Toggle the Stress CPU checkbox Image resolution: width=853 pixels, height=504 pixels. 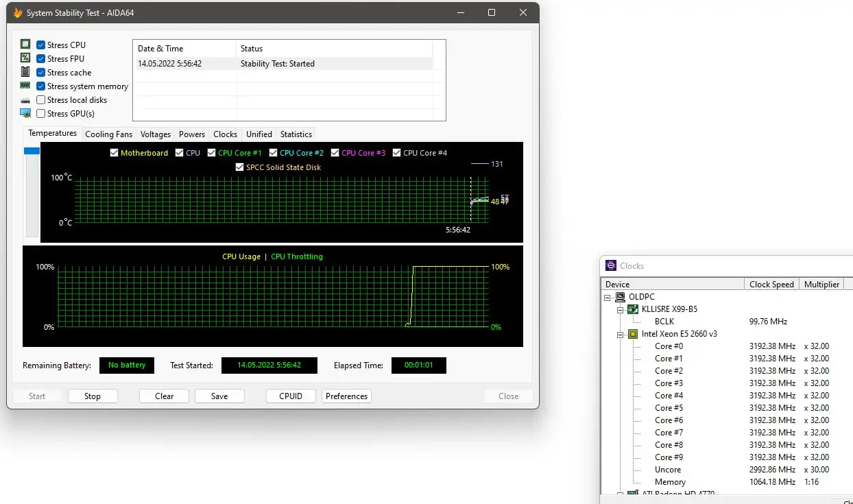(x=41, y=45)
